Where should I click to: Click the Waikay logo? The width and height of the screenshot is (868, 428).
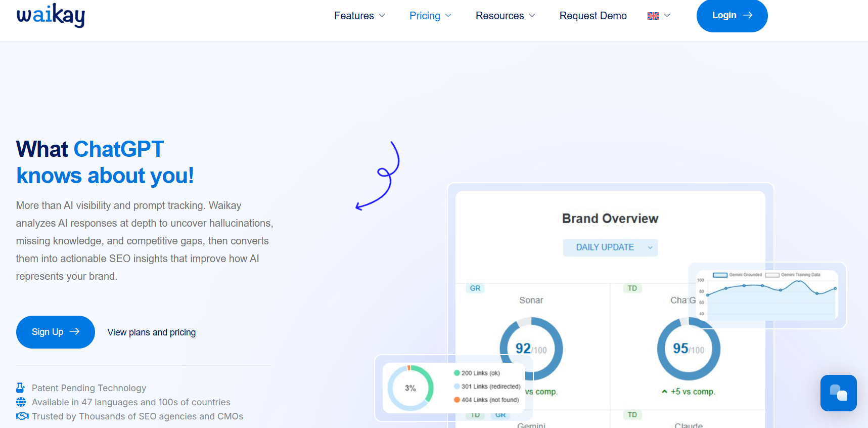pos(51,16)
